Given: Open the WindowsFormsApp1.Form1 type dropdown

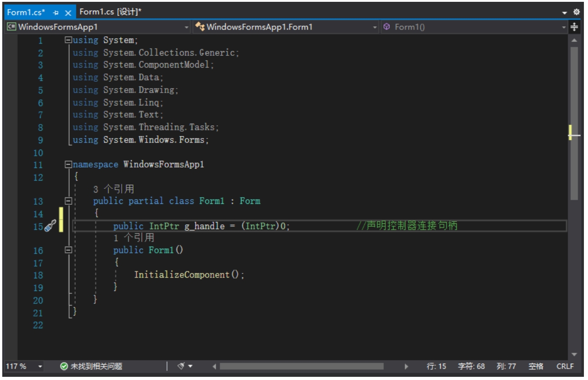Looking at the screenshot, I should [x=287, y=27].
